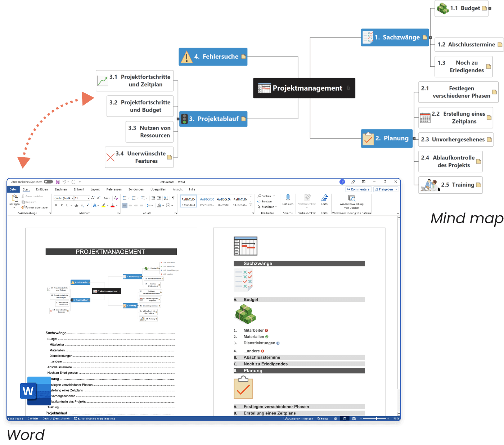504x445 pixels.
Task: Expand the styles gallery more arrow
Action: click(x=251, y=206)
